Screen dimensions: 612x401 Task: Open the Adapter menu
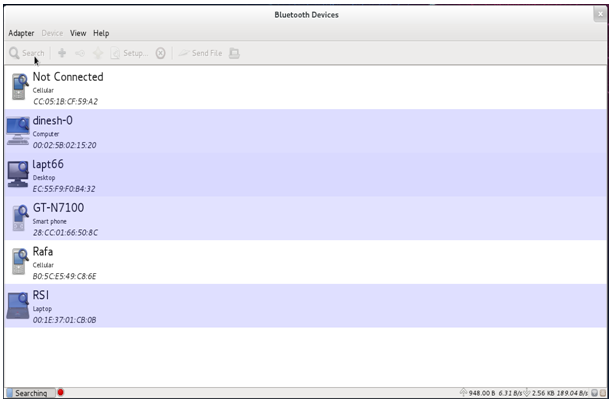tap(21, 33)
